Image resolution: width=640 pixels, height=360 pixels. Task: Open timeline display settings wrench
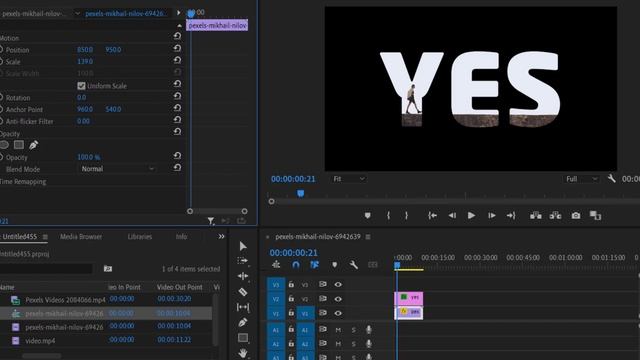pyautogui.click(x=353, y=264)
